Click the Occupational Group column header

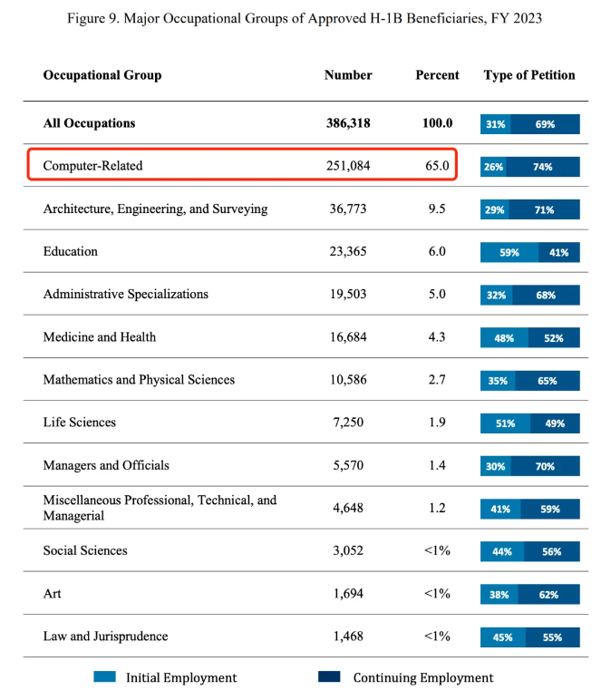(102, 75)
